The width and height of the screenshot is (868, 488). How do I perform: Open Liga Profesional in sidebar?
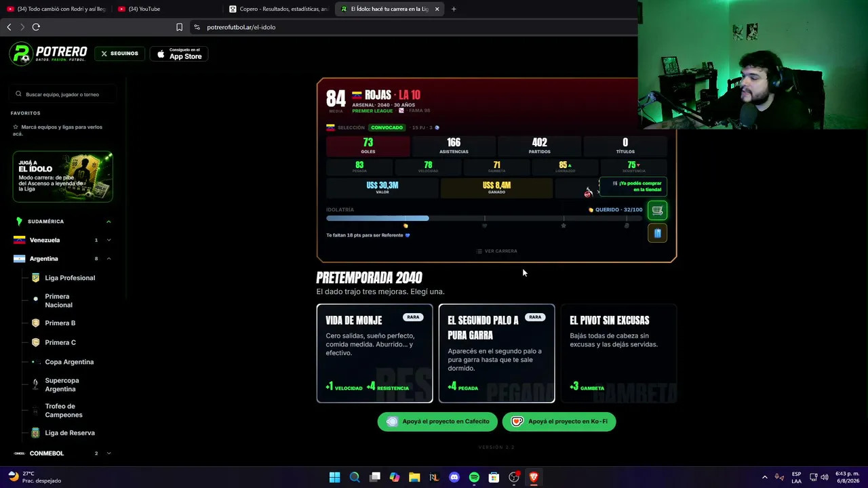70,278
